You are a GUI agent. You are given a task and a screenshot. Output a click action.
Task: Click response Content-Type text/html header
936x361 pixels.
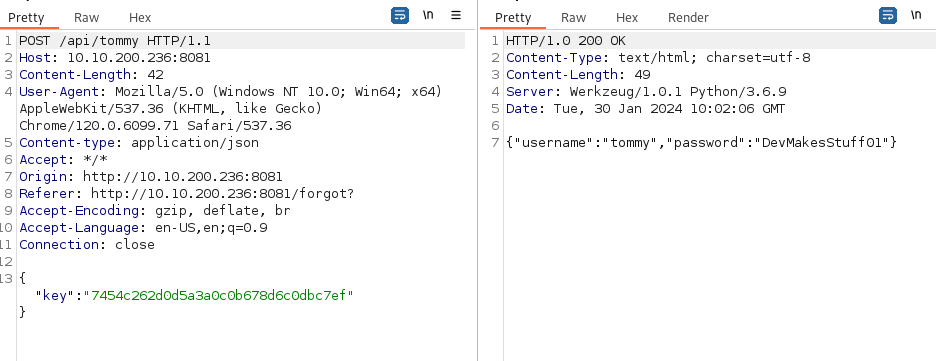[x=658, y=58]
